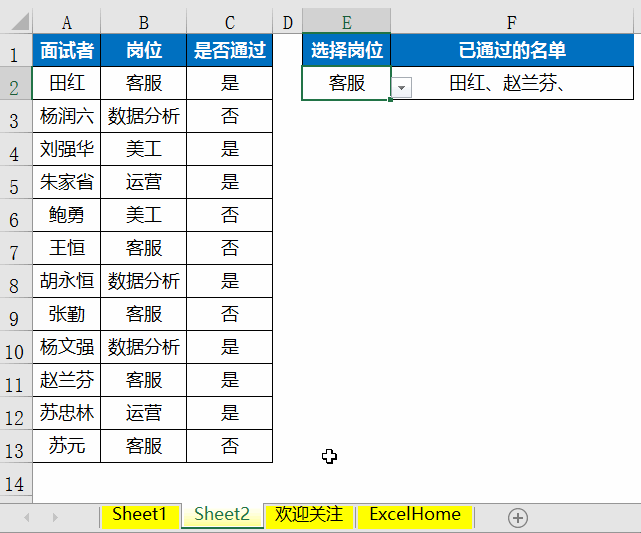
Task: Click 运营 in 苏忠林's row
Action: [143, 413]
